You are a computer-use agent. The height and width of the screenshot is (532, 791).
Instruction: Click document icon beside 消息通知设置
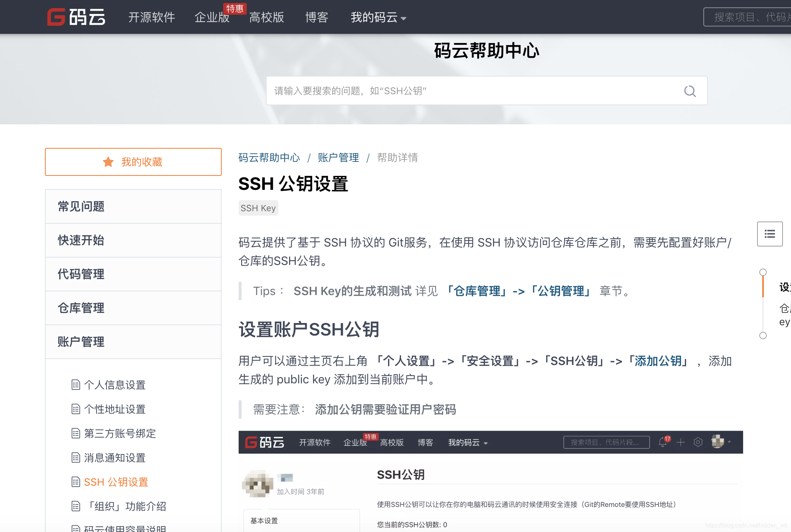75,458
